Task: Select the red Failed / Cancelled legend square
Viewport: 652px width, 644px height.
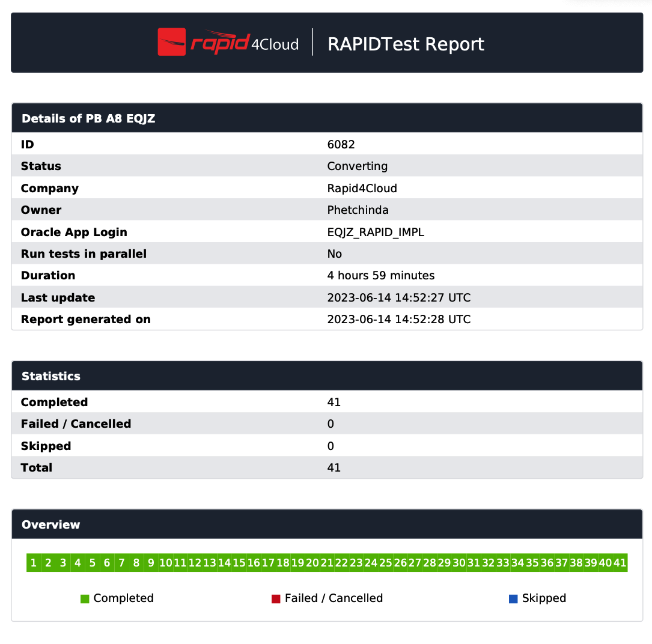Action: coord(275,598)
